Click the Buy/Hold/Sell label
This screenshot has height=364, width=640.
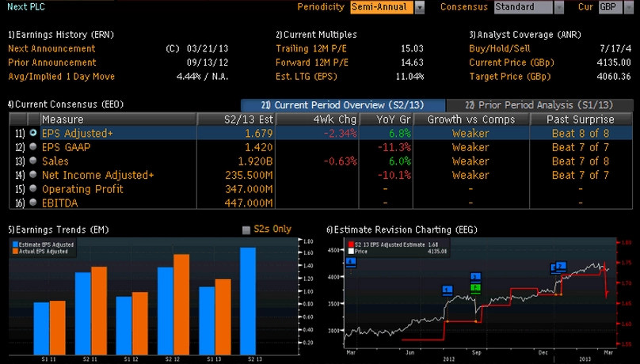tap(500, 48)
